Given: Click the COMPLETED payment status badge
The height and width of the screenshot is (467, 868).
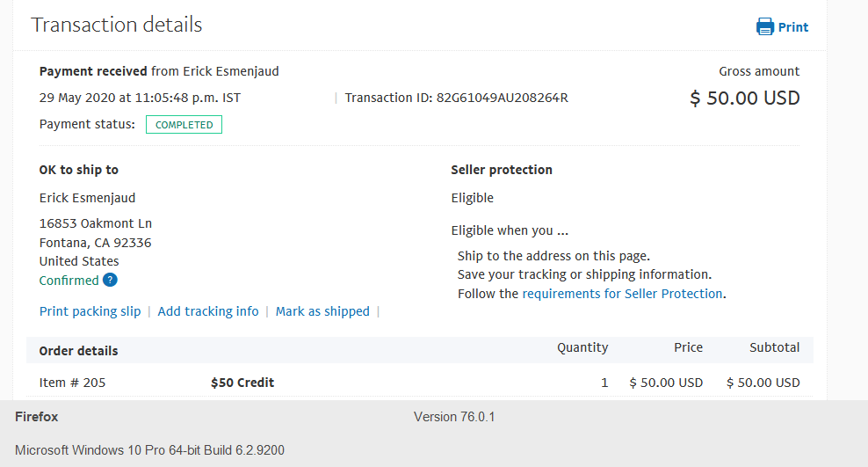Looking at the screenshot, I should pyautogui.click(x=184, y=125).
